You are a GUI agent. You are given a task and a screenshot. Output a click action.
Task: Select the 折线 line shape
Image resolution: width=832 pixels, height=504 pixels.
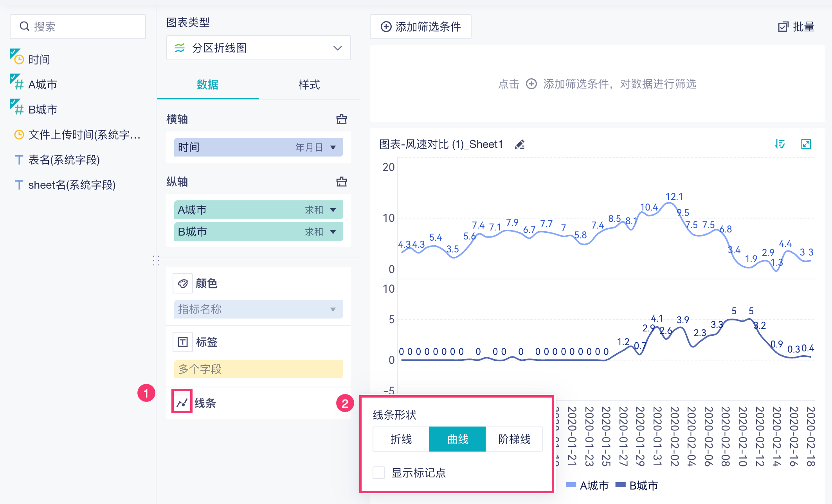(401, 439)
